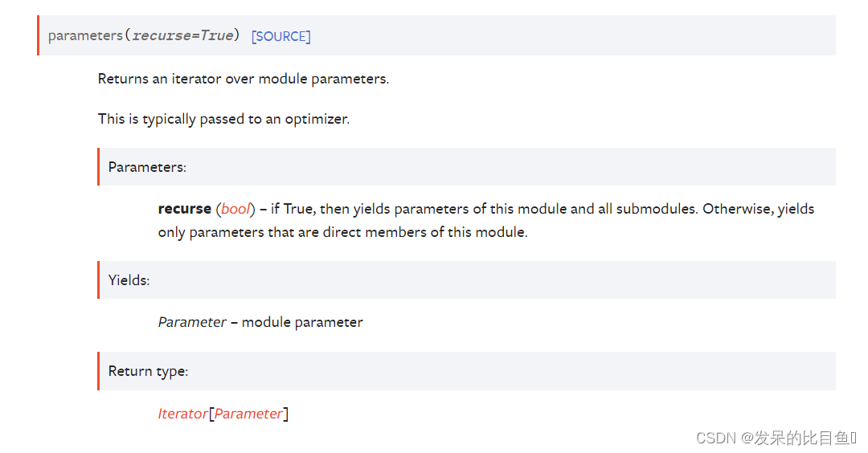The image size is (868, 453).
Task: Click the CSDN watermark text
Action: (x=776, y=438)
